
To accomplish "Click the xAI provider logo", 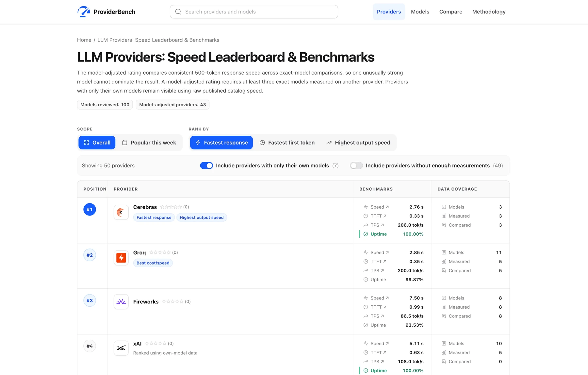I will pos(121,348).
